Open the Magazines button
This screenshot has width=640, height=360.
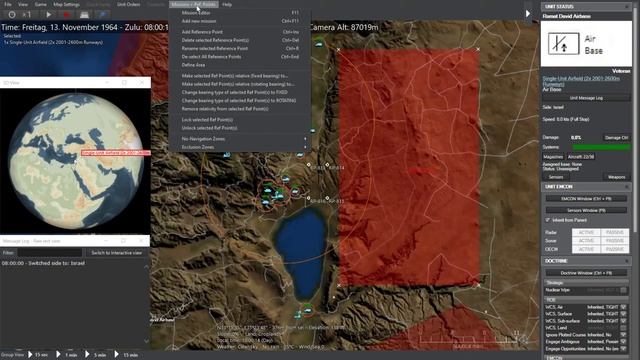[553, 157]
